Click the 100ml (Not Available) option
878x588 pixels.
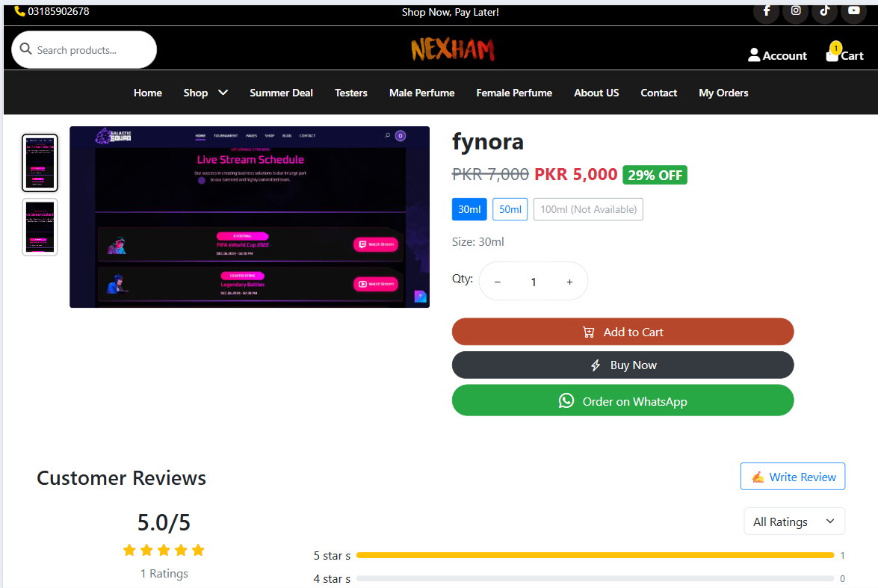588,209
